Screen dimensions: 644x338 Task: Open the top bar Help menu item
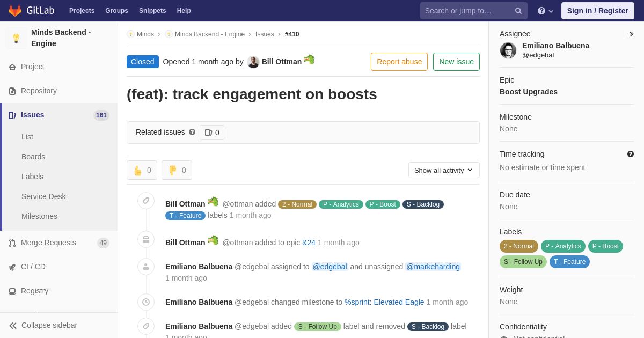(184, 11)
